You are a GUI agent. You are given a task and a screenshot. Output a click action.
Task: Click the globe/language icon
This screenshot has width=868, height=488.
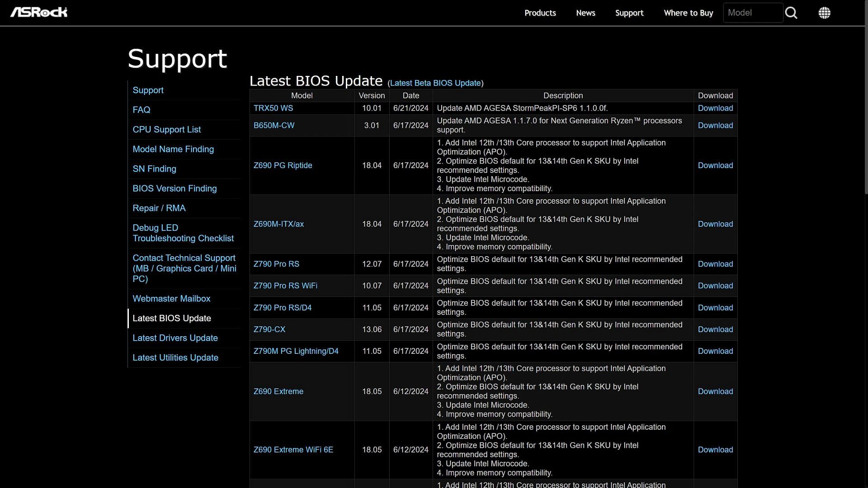point(825,13)
